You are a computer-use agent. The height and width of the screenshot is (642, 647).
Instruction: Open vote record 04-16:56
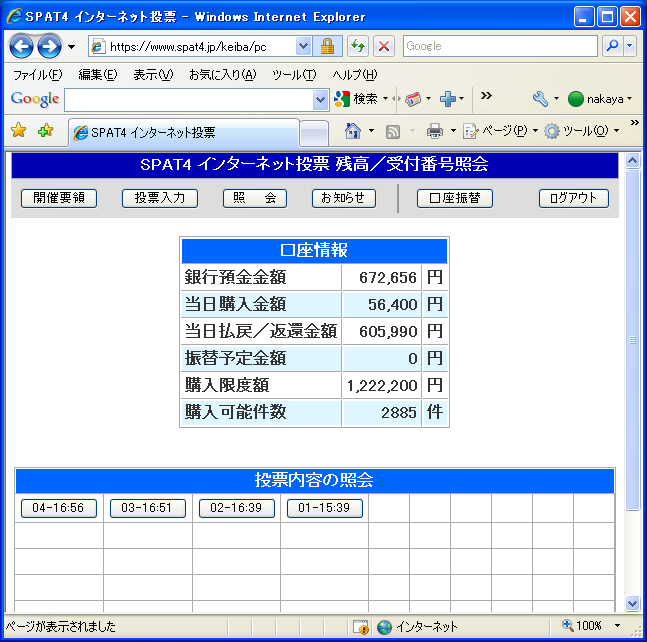click(x=59, y=508)
